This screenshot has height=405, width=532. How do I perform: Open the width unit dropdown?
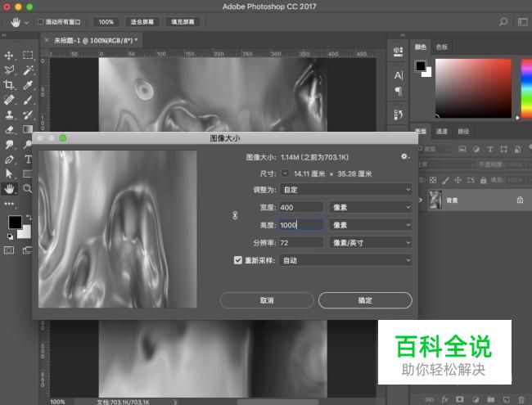coord(371,207)
